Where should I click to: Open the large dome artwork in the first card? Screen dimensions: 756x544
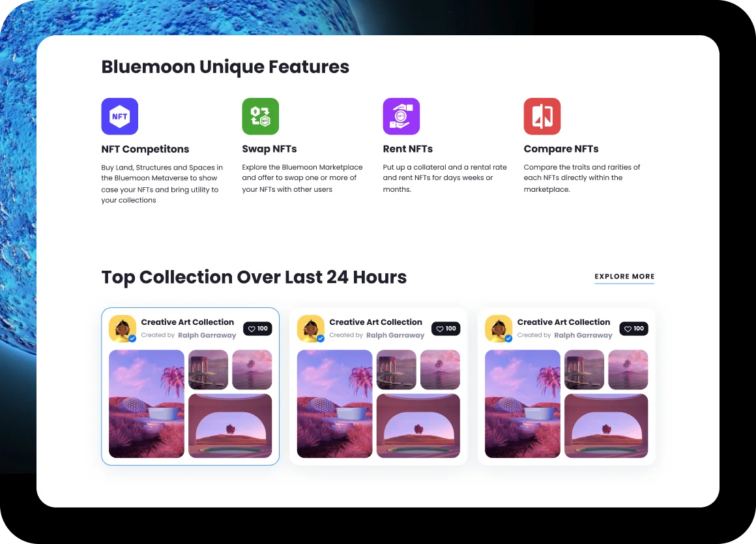coord(147,404)
